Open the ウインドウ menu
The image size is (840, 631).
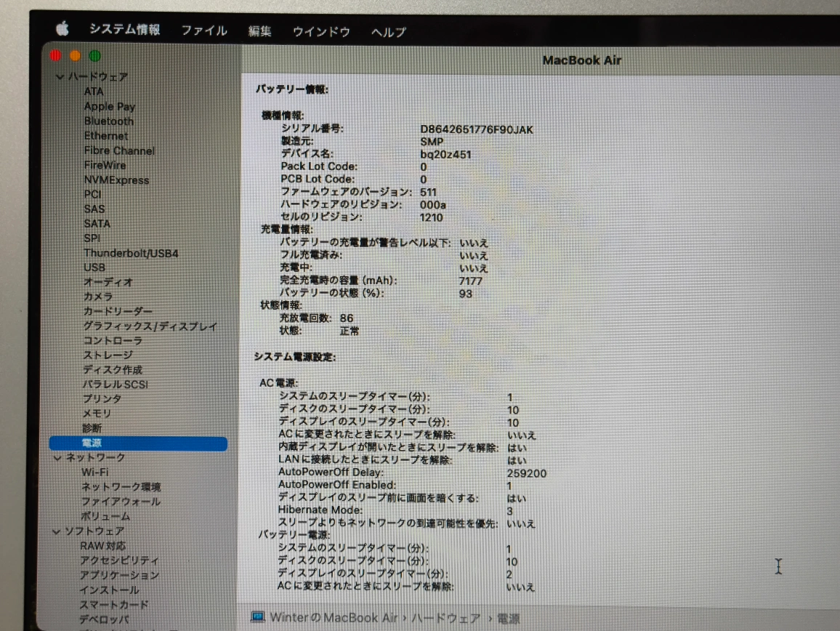coord(320,32)
